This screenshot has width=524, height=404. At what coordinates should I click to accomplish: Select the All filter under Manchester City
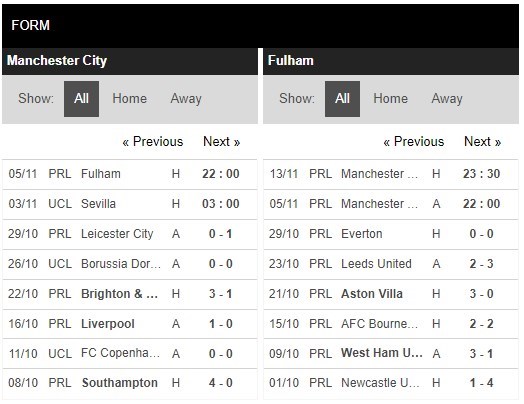[81, 99]
